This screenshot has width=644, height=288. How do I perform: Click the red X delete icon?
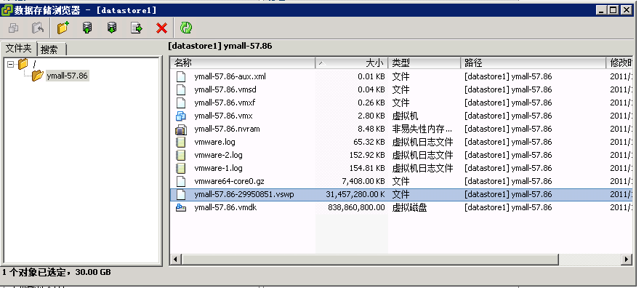pyautogui.click(x=162, y=28)
